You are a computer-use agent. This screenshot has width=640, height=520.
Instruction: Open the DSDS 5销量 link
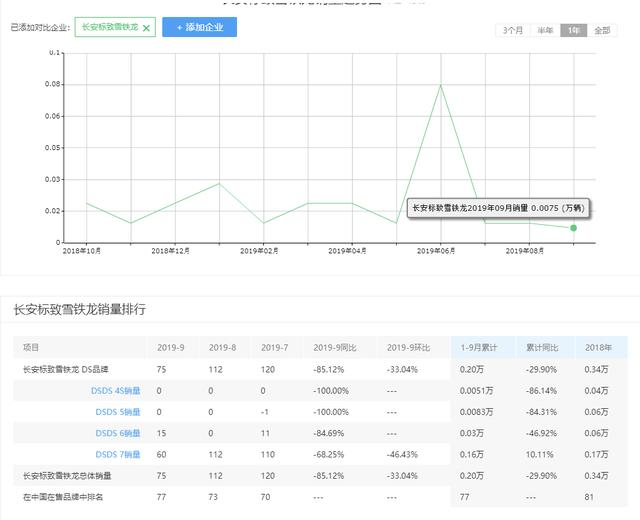pos(118,412)
